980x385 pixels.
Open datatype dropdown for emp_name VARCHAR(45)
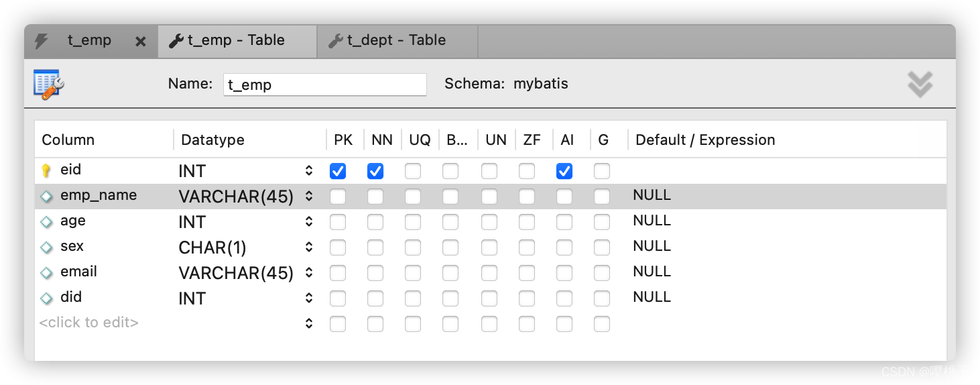pos(309,197)
